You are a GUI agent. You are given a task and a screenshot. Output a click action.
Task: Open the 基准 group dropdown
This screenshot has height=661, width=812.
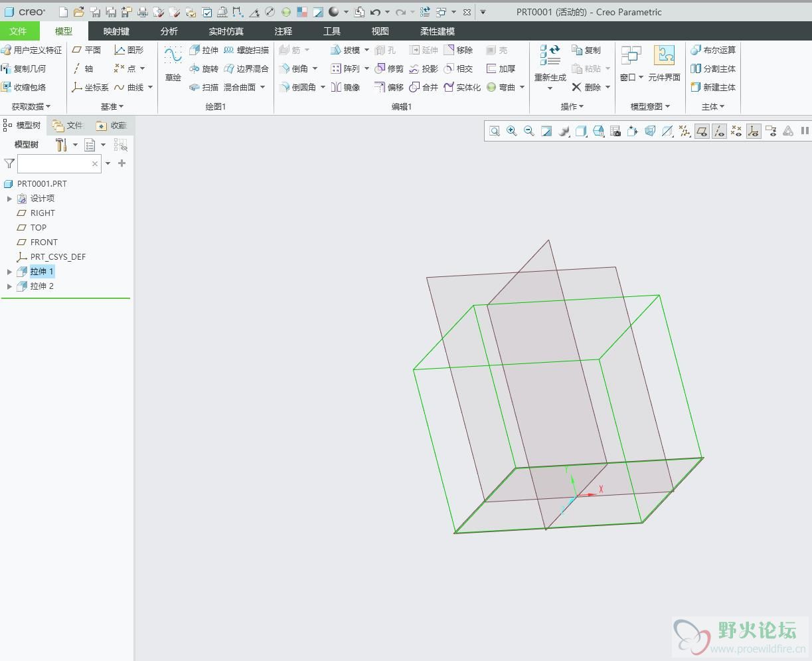click(x=112, y=106)
